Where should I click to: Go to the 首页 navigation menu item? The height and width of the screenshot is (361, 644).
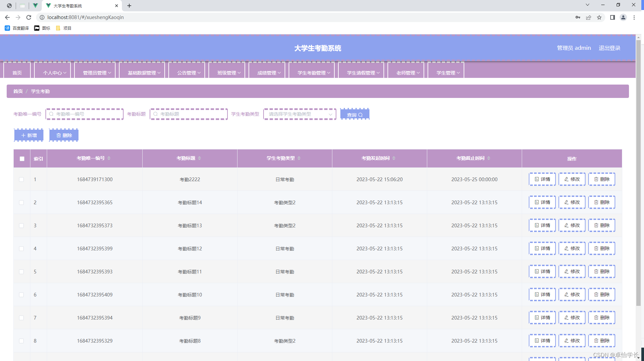[17, 73]
